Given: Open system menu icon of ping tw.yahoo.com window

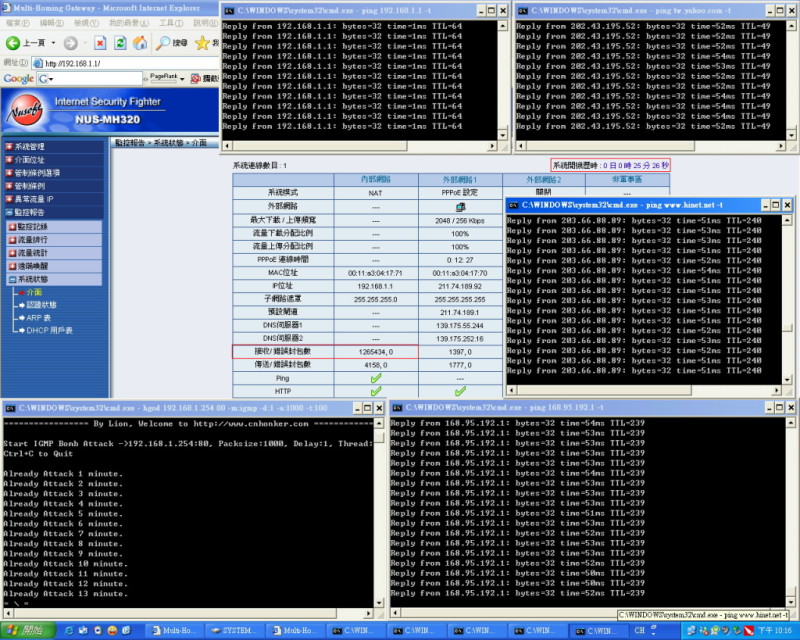Looking at the screenshot, I should pyautogui.click(x=522, y=11).
